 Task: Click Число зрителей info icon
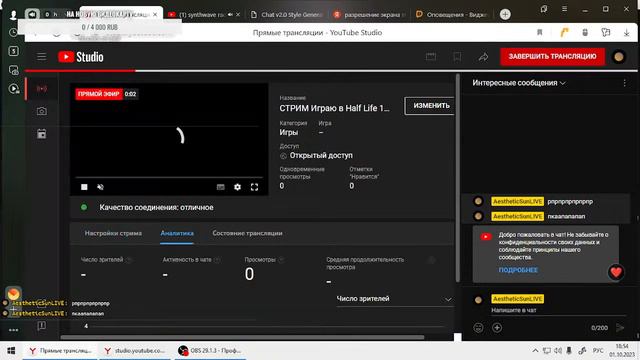[129, 260]
